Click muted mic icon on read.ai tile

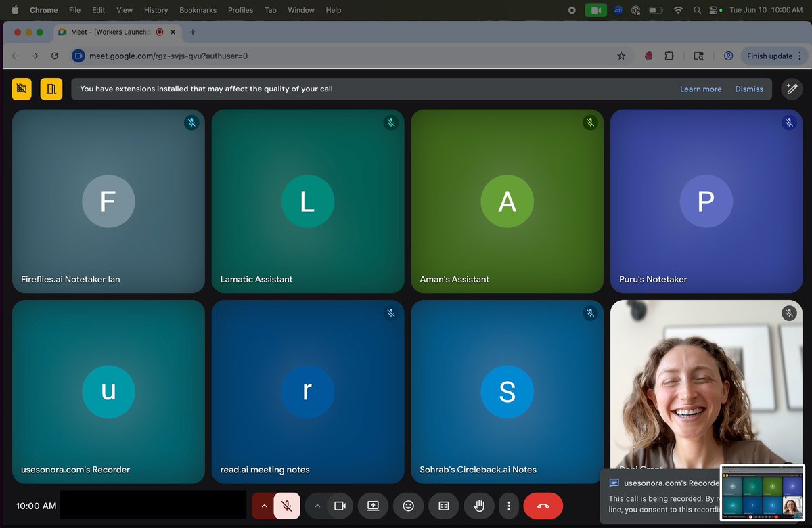[390, 313]
